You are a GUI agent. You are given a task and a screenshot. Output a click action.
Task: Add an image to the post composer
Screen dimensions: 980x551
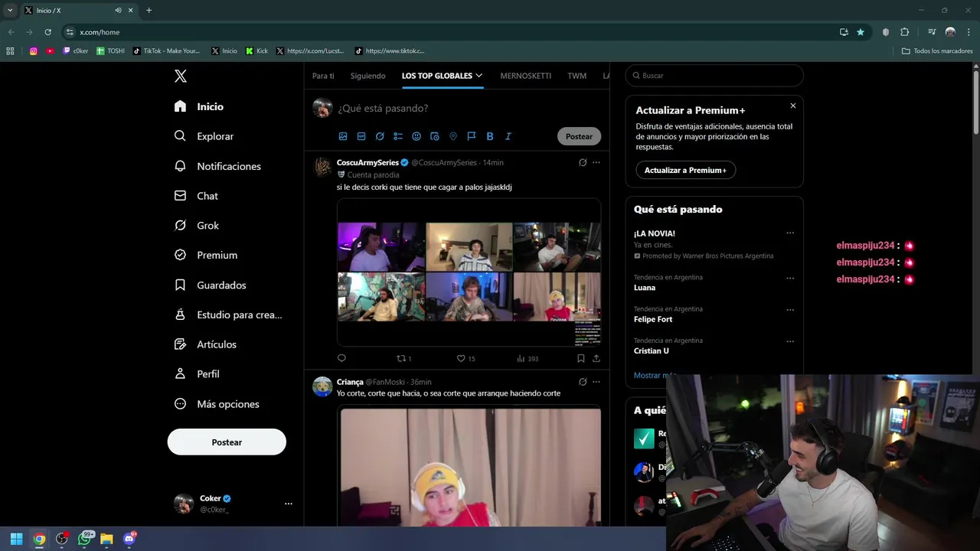(x=343, y=136)
